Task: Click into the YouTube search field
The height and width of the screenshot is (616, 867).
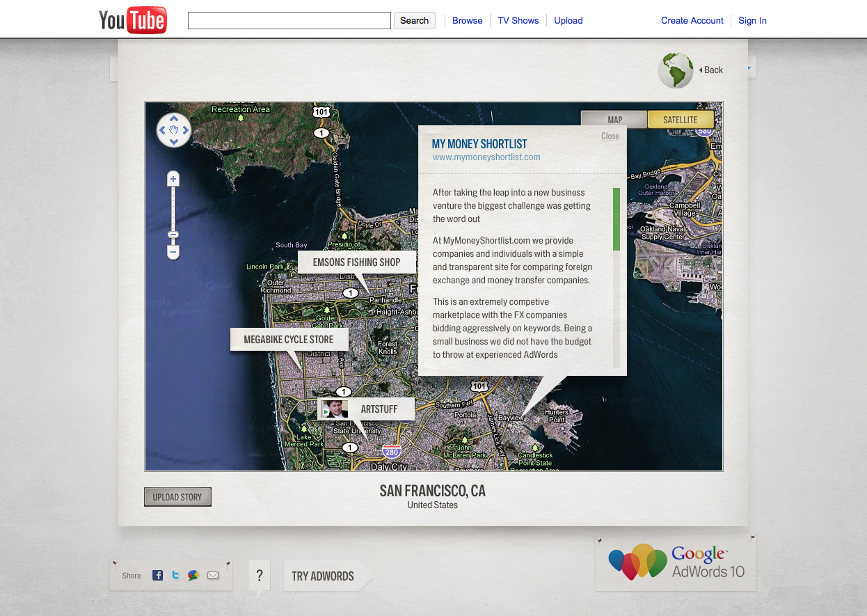Action: click(289, 20)
